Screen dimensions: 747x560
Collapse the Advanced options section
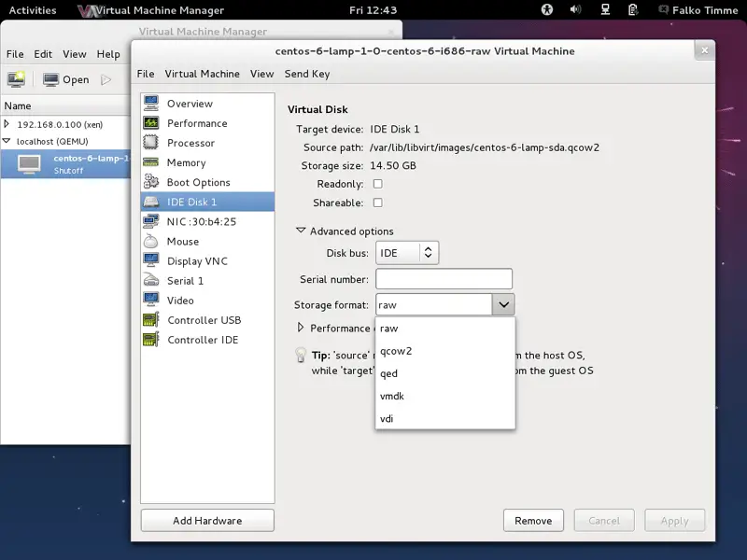[x=300, y=231]
